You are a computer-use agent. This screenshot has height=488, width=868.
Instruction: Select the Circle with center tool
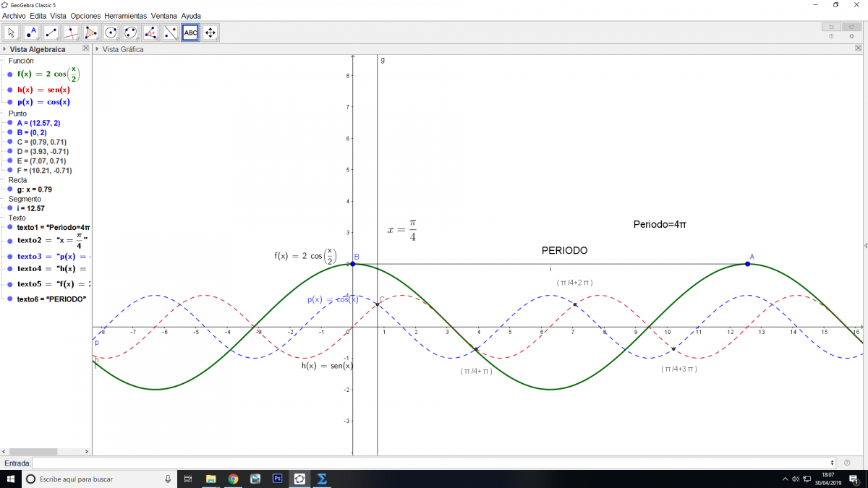pyautogui.click(x=111, y=33)
